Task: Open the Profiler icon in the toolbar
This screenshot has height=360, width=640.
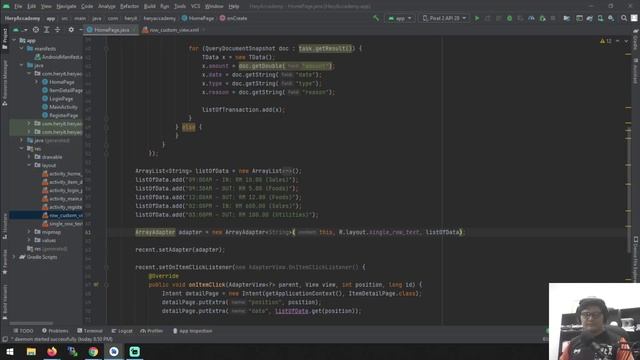Action: point(531,18)
